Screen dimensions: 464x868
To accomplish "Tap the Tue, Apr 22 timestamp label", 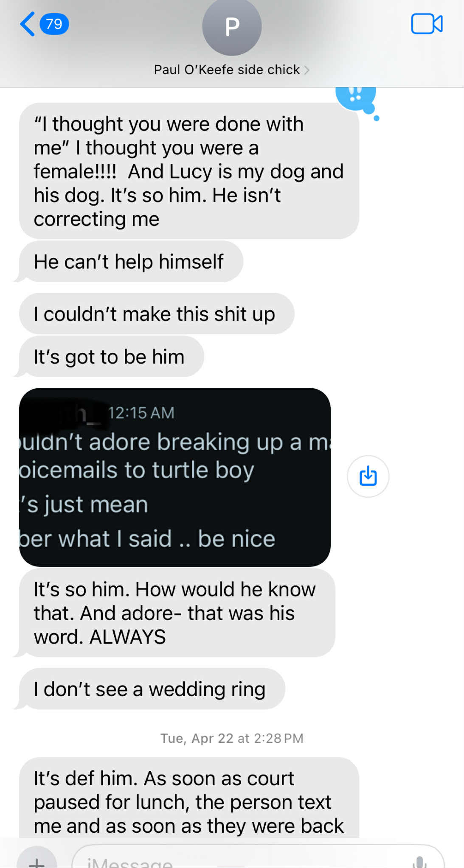I will (232, 738).
